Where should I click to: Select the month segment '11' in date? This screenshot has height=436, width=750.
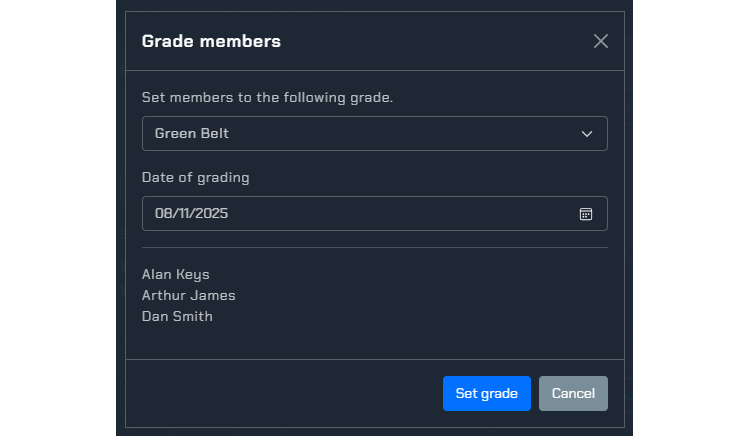187,214
